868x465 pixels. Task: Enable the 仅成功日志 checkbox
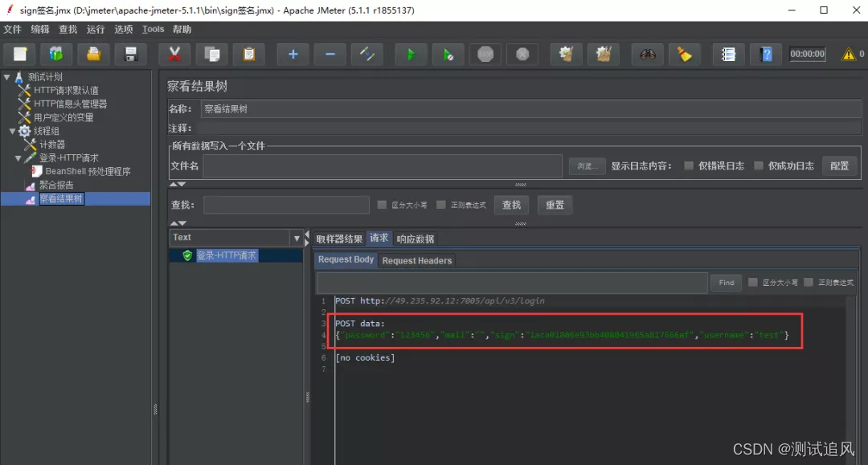(x=759, y=165)
